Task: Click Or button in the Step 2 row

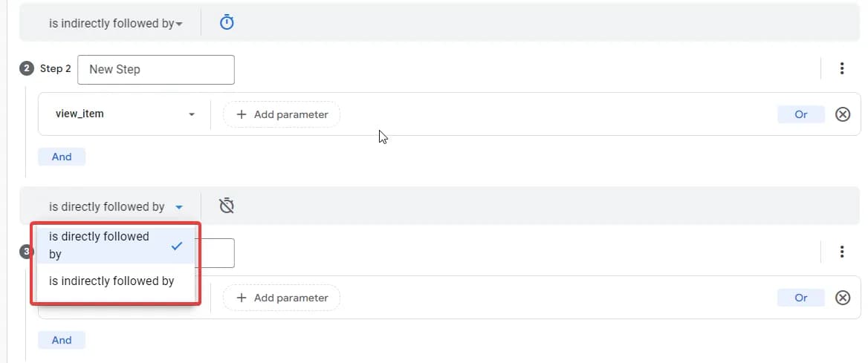Action: tap(801, 114)
